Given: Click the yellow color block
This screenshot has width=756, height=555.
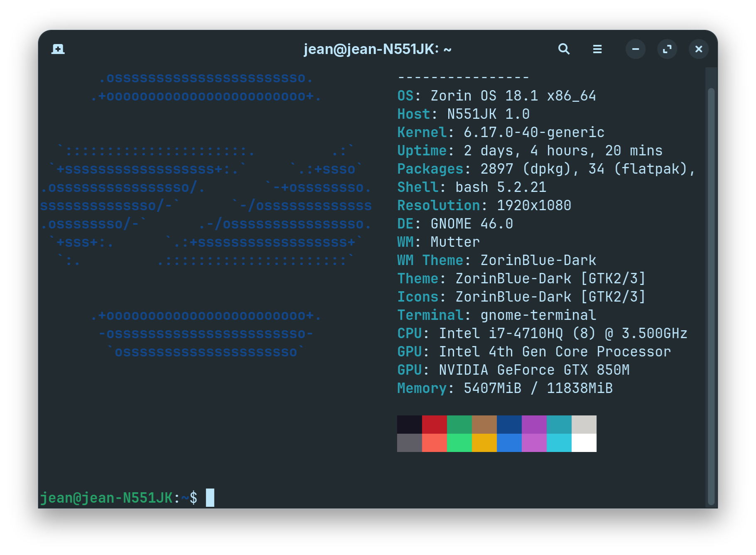Looking at the screenshot, I should [x=484, y=443].
